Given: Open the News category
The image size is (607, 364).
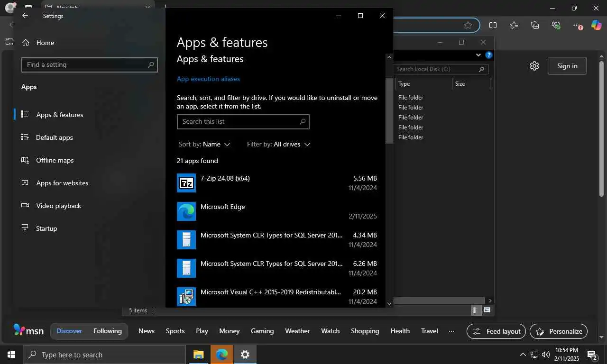Looking at the screenshot, I should tap(147, 331).
